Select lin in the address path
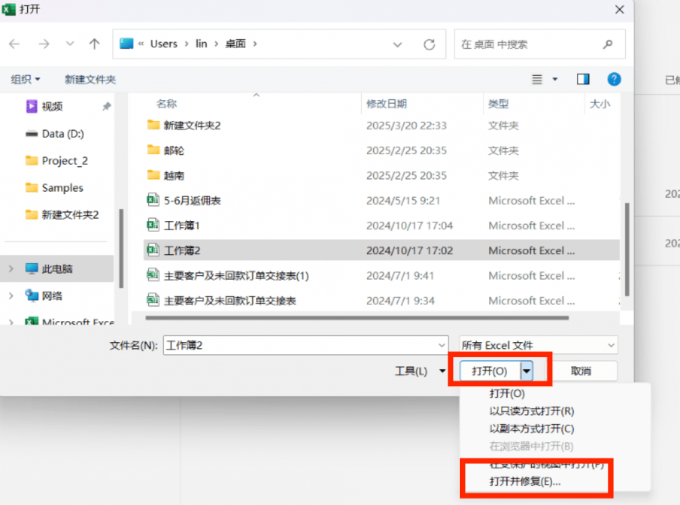 tap(201, 44)
